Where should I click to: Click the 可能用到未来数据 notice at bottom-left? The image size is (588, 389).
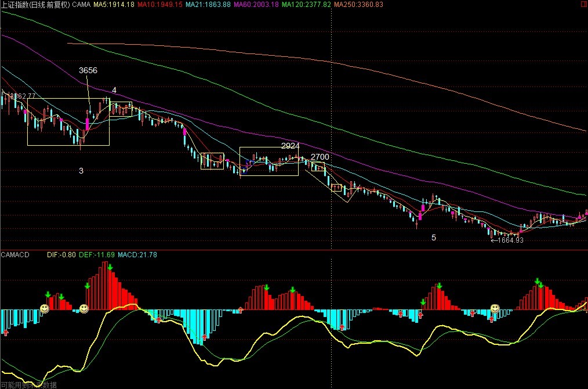coord(29,384)
